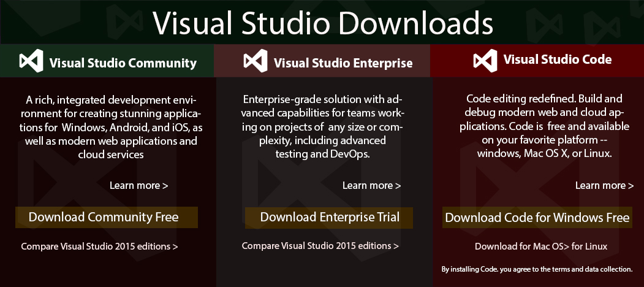Click the Visual Studio Downloads page title
The image size is (644, 287).
(323, 23)
